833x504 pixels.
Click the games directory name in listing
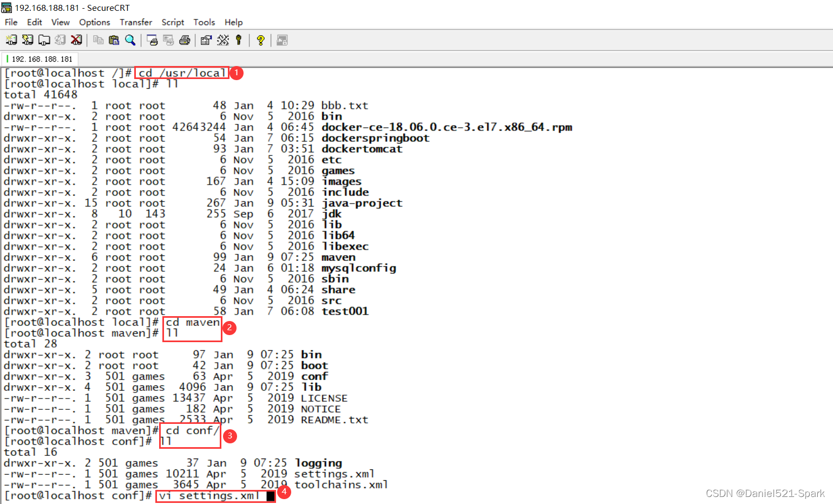338,171
